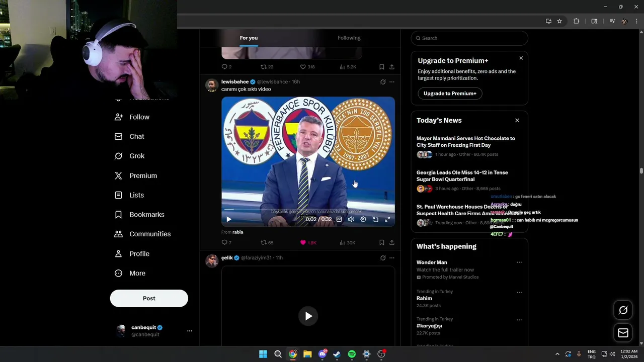Open lewisbahce profile name
644x362 pixels.
[235, 82]
